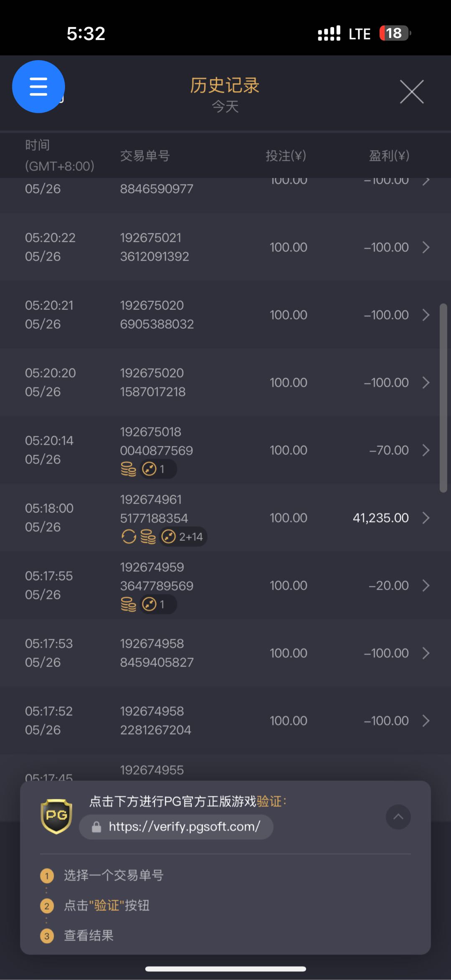Close the history records panel
Viewport: 451px width, 980px height.
[412, 91]
